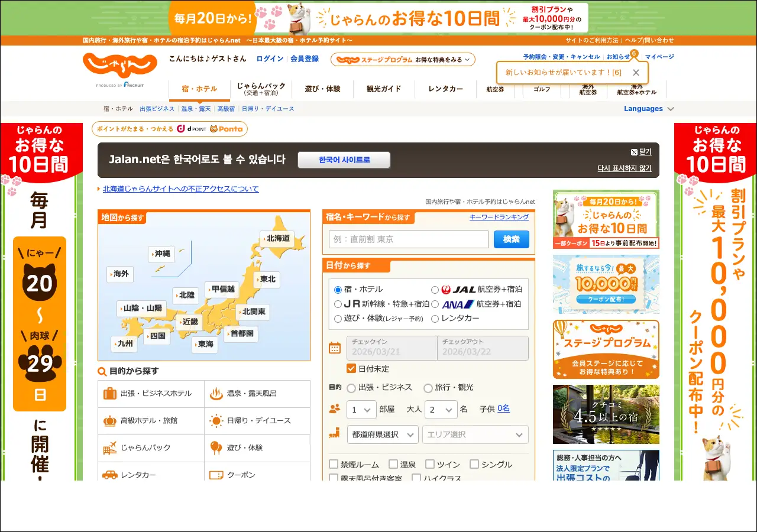
Task: Enable the 禁煙ルーム checkbox
Action: (334, 465)
